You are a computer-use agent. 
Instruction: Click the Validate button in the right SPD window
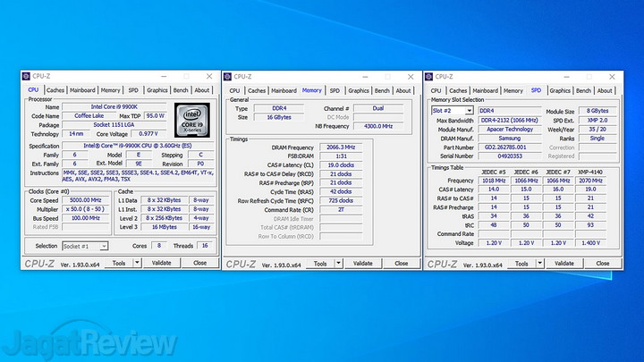(x=564, y=264)
